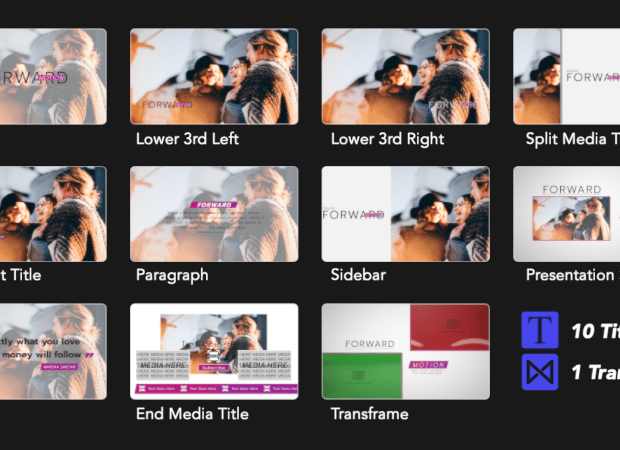Select the Sidebar title thumbnail
620x450 pixels.
coord(406,214)
